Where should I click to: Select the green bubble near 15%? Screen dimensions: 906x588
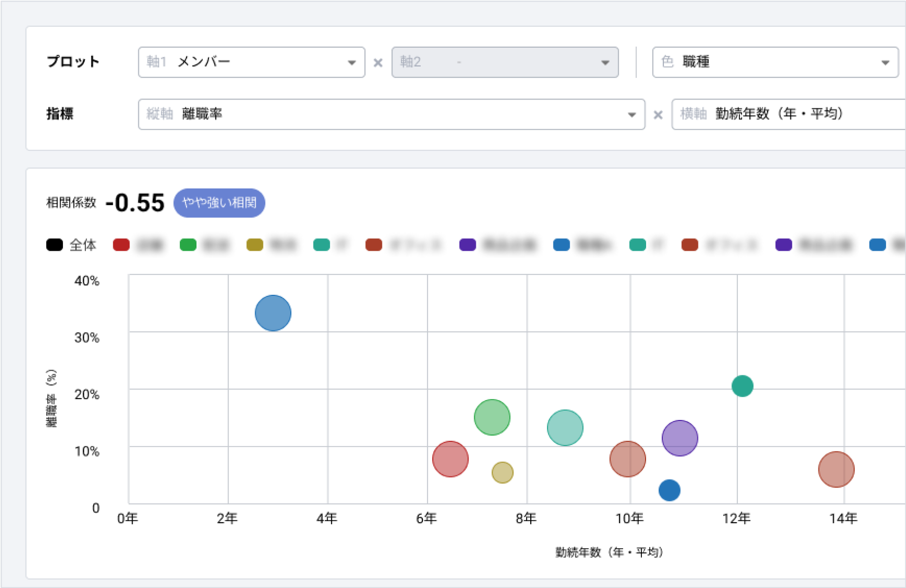pos(492,417)
